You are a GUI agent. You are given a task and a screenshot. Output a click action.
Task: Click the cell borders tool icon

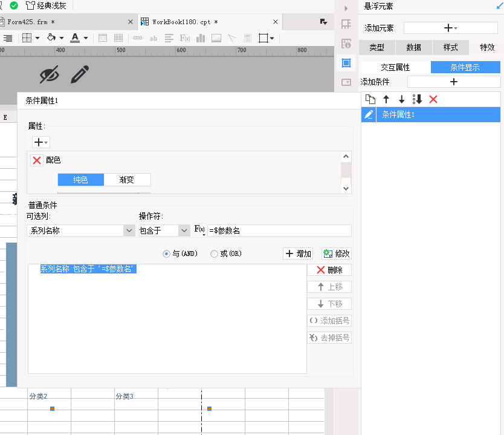click(27, 38)
